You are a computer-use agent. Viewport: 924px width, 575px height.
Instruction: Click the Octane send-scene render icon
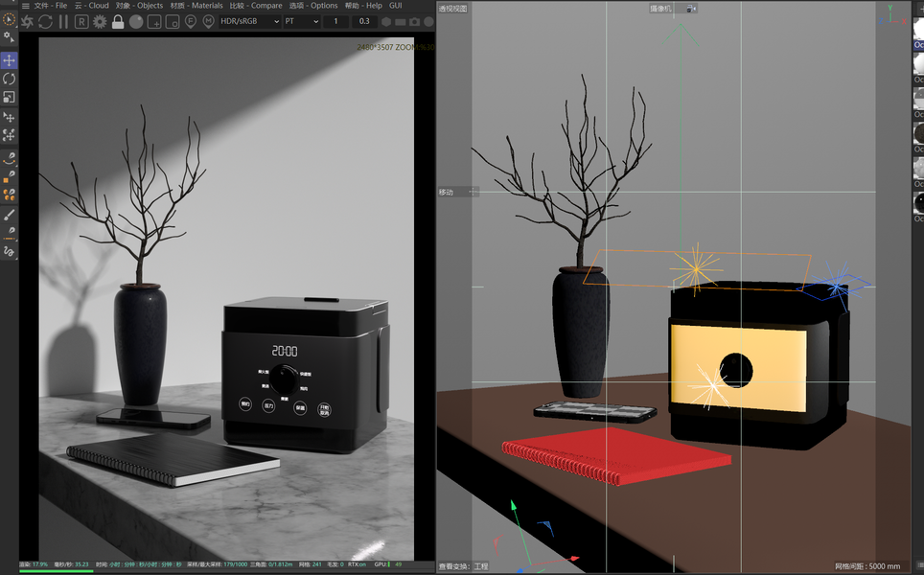tap(27, 22)
